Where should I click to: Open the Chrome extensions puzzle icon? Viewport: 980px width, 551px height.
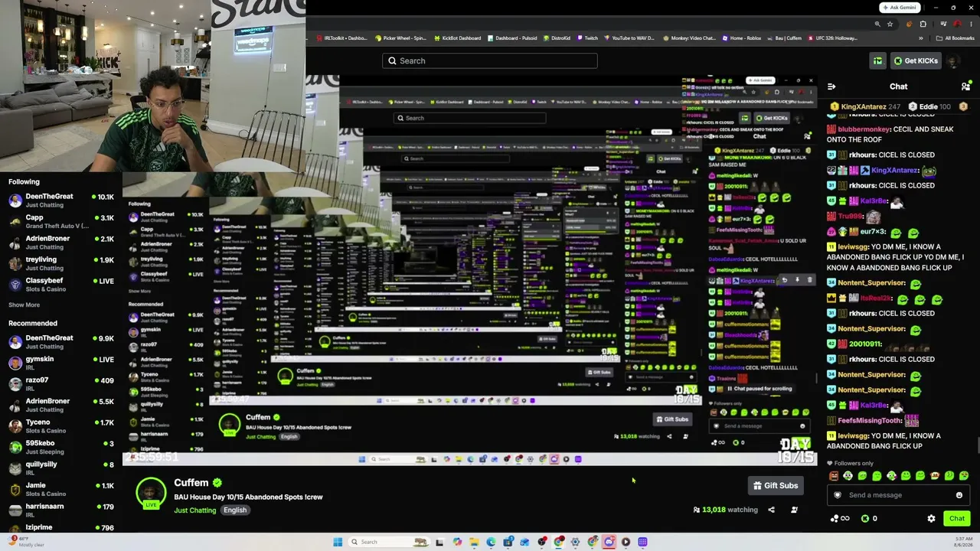pos(923,24)
